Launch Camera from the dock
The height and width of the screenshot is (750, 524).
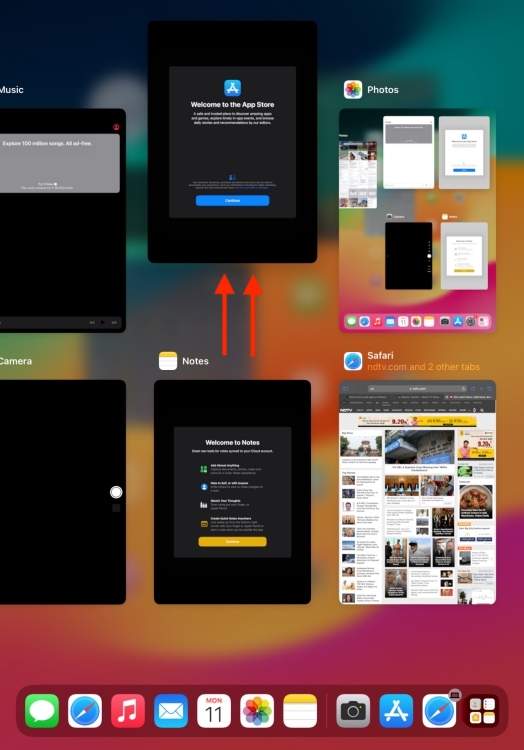click(353, 711)
